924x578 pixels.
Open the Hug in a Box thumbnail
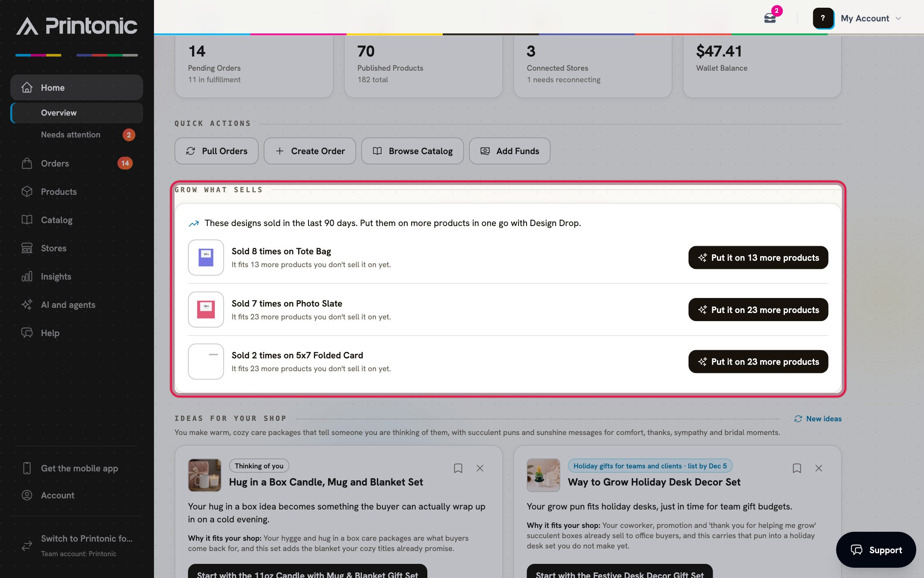204,475
